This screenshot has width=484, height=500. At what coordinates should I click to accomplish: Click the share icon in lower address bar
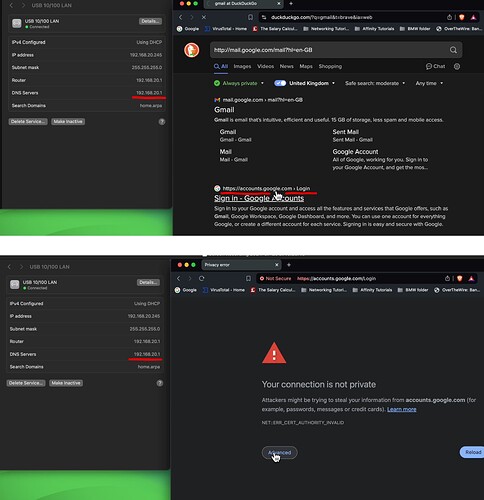[447, 278]
